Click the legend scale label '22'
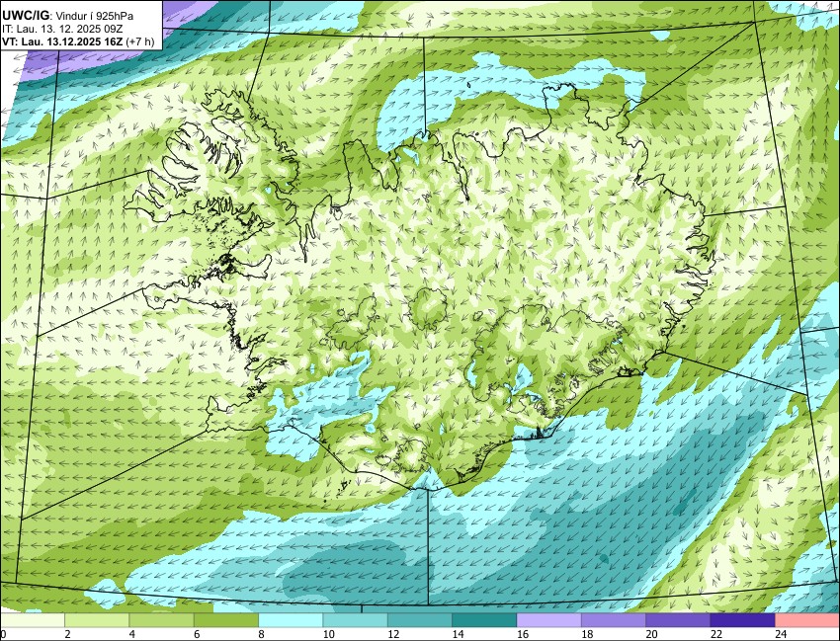Screen dimensions: 840x641 (716, 634)
